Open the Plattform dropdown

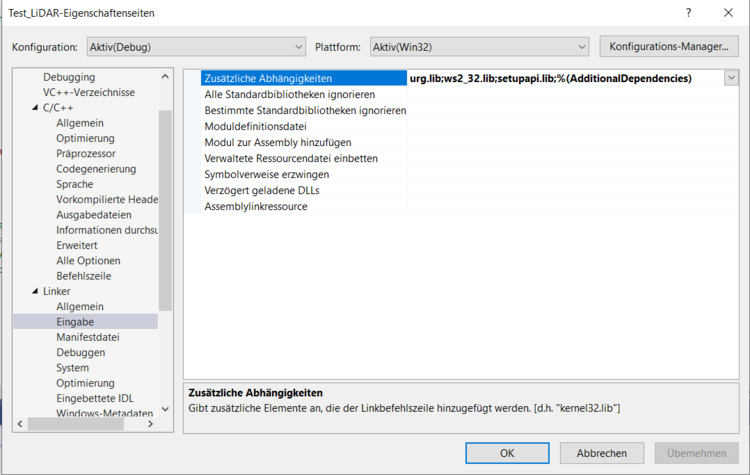[479, 47]
